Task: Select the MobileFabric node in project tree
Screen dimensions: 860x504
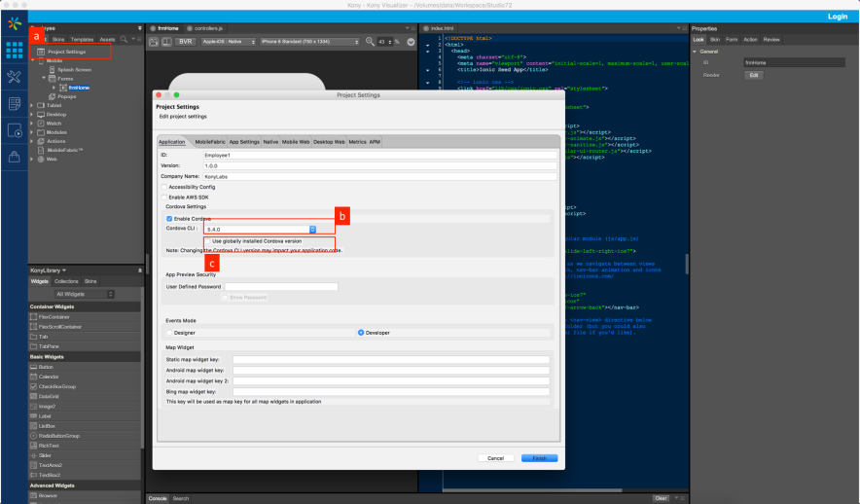Action: 64,150
